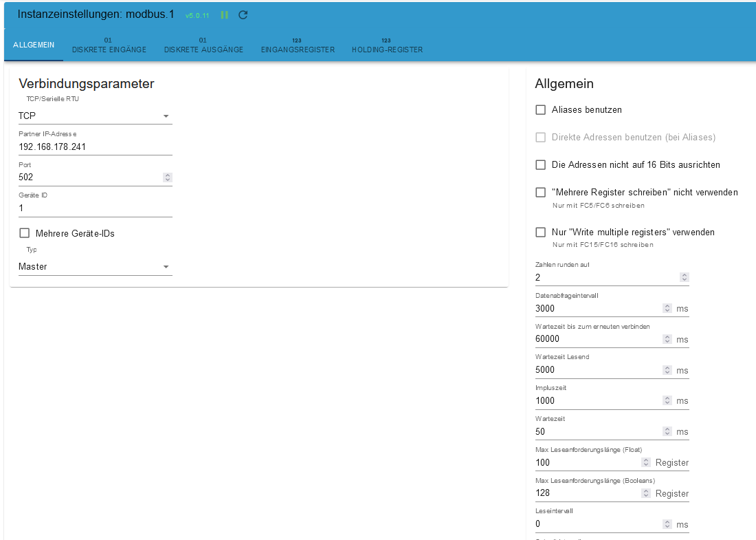756x540 pixels.
Task: Click the Impulszeit field spinner arrows
Action: (x=667, y=401)
